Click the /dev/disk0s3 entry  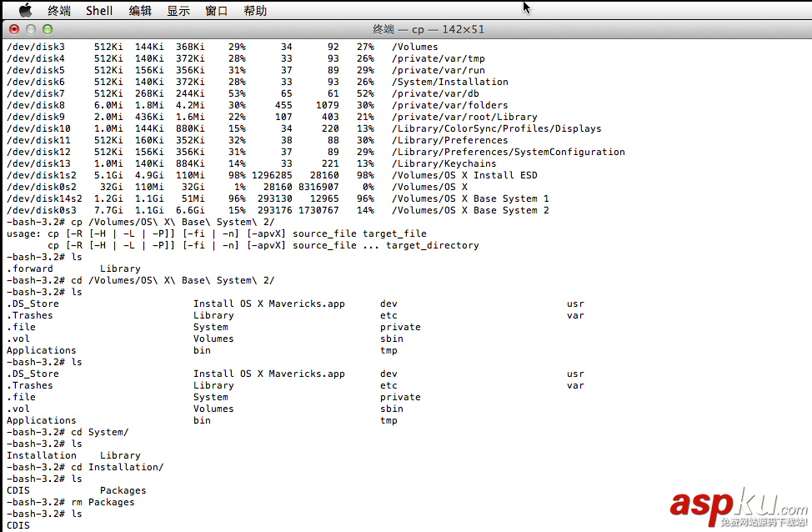point(42,210)
